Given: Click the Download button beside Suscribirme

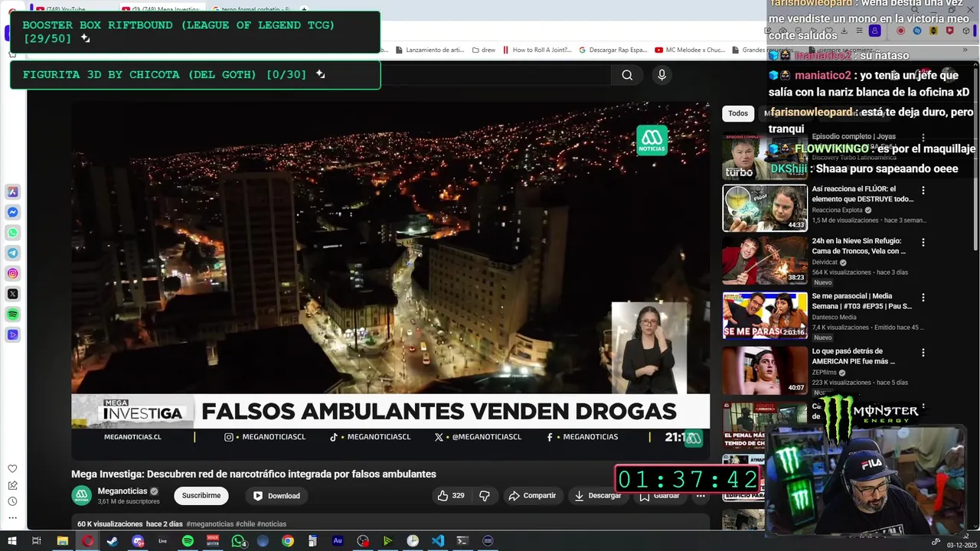Looking at the screenshot, I should [x=276, y=496].
